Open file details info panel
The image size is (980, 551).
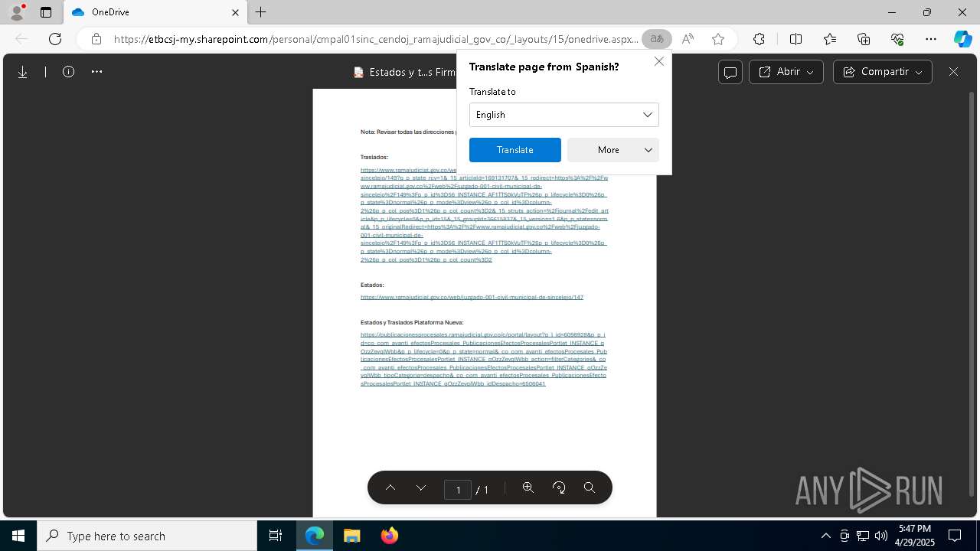[68, 72]
